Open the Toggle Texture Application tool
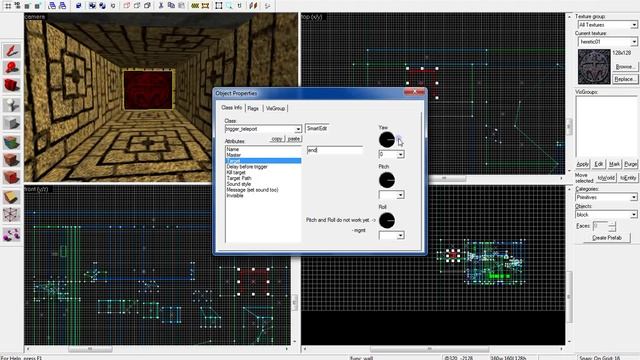The height and width of the screenshot is (360, 640). point(11,142)
